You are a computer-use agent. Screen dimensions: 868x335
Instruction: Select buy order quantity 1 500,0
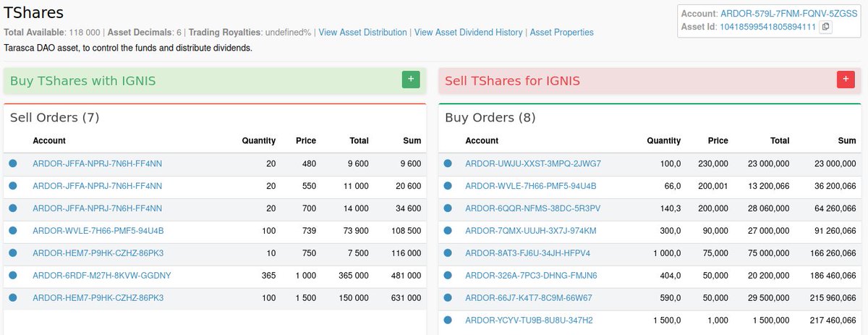666,320
